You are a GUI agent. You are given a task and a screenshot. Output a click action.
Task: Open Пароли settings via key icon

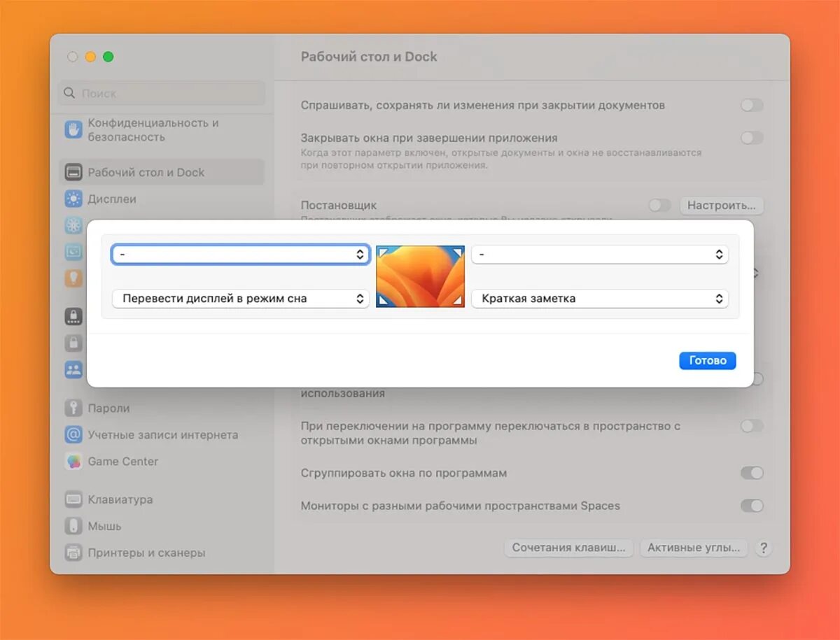click(73, 408)
